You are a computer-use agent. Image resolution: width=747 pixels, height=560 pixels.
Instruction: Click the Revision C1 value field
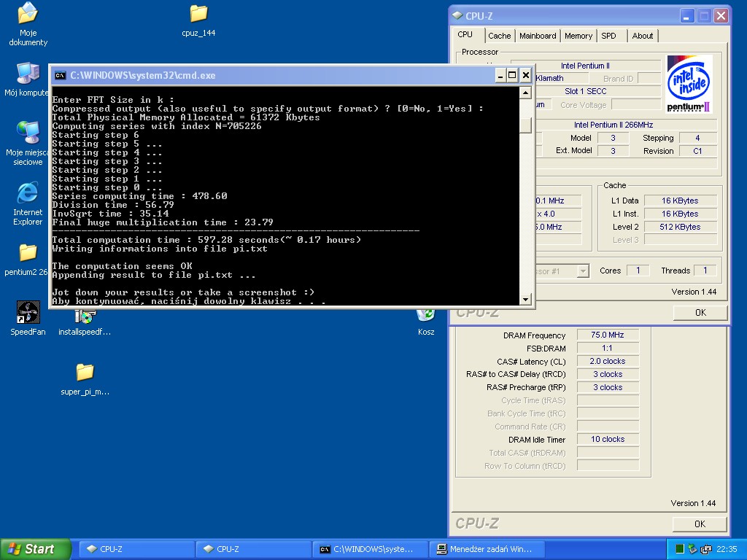697,151
